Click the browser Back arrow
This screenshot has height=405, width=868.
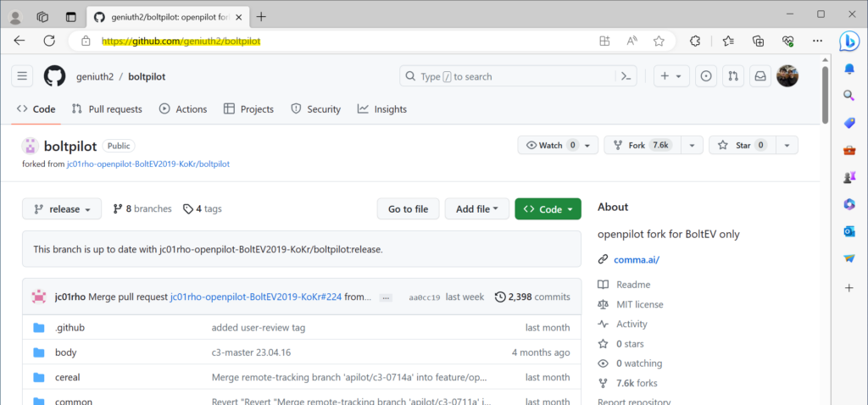pyautogui.click(x=19, y=41)
